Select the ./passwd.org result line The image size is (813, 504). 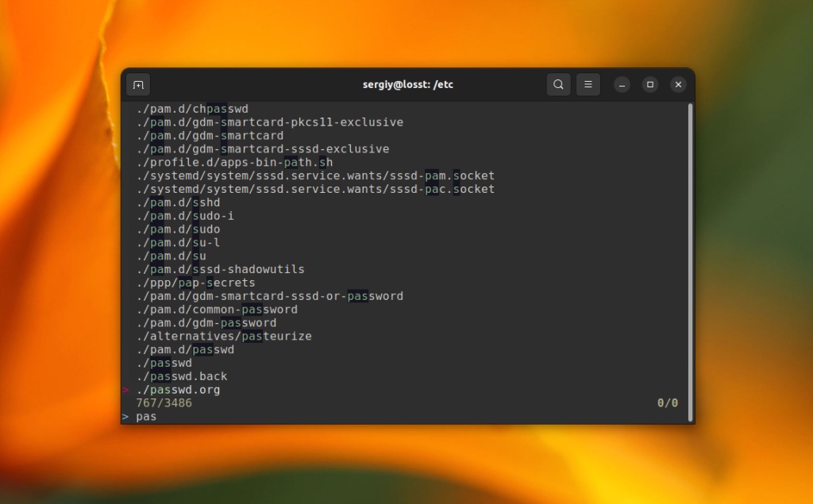tap(178, 390)
